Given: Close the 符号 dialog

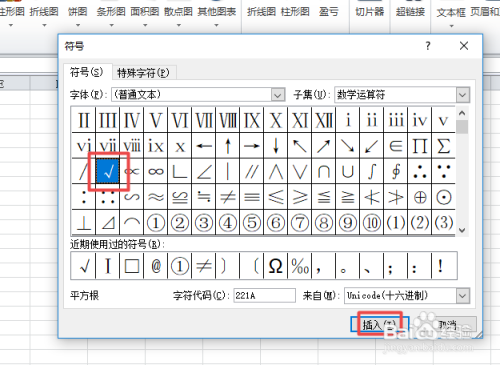Looking at the screenshot, I should pos(464,46).
